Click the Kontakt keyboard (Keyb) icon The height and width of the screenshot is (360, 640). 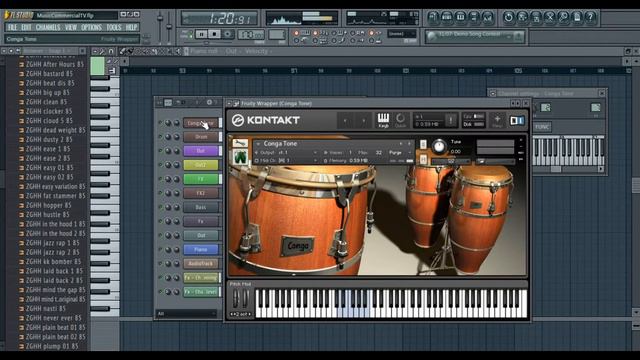tap(383, 120)
